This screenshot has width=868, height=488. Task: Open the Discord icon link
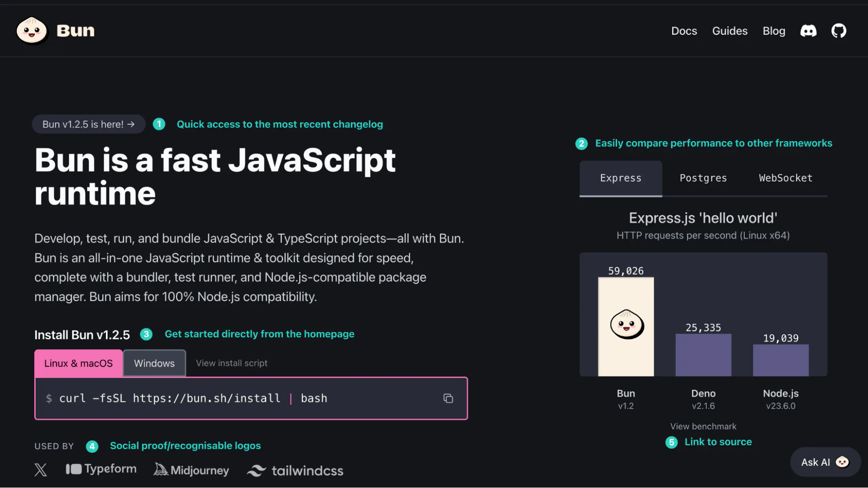808,31
